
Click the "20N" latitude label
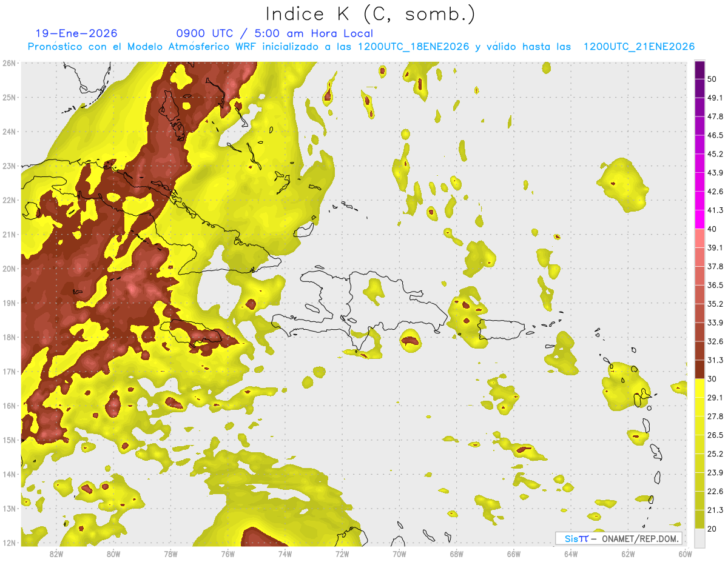(10, 269)
